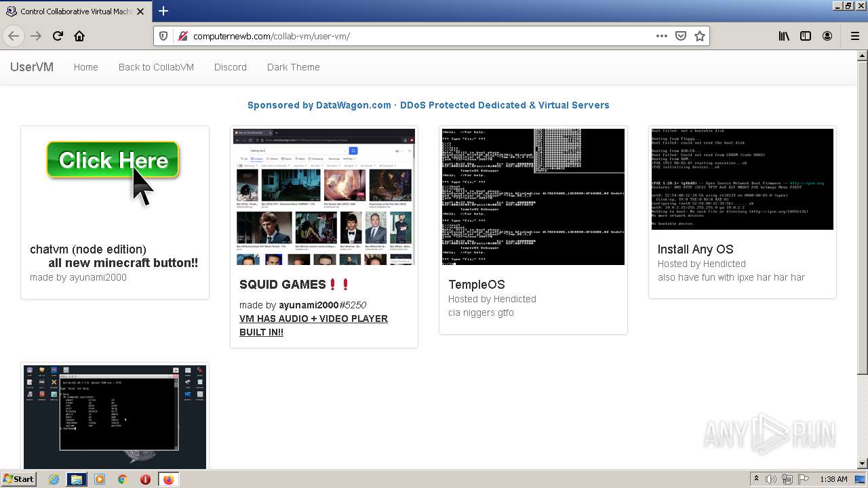Open the SQUID GAMES title
The height and width of the screenshot is (488, 868).
click(295, 285)
